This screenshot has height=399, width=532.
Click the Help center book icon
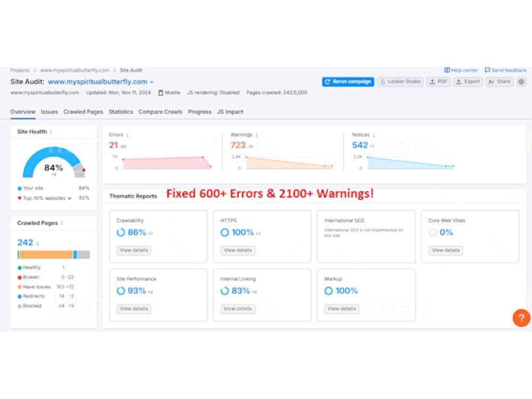point(447,70)
